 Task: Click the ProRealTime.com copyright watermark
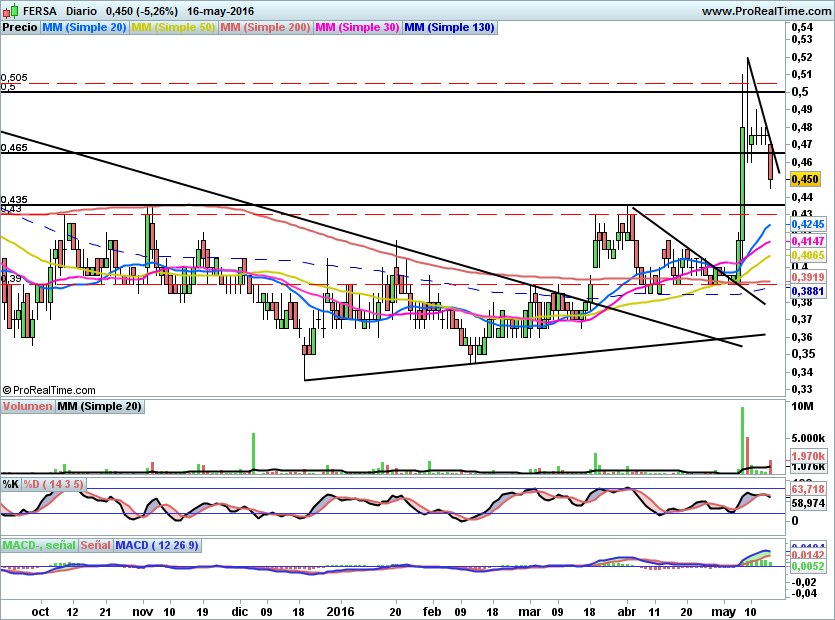(49, 390)
